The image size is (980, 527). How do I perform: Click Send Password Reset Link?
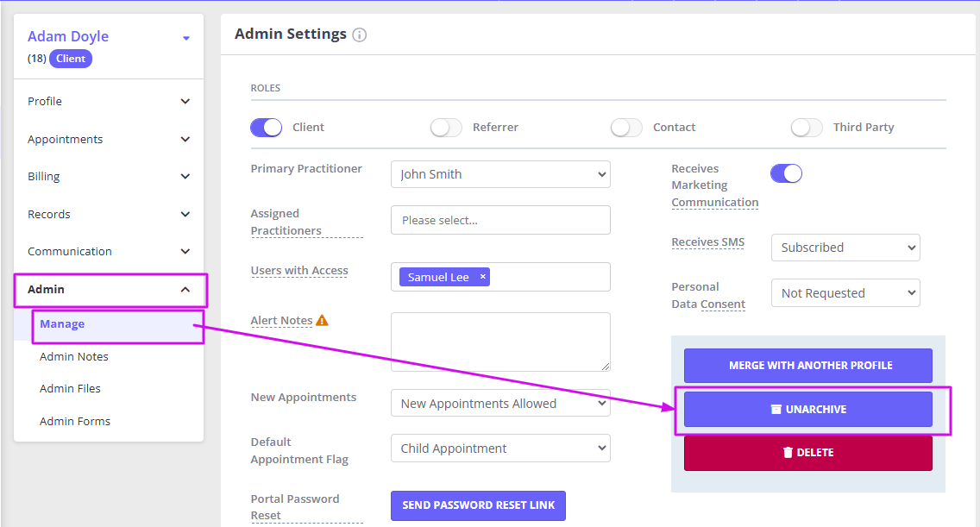[x=478, y=505]
